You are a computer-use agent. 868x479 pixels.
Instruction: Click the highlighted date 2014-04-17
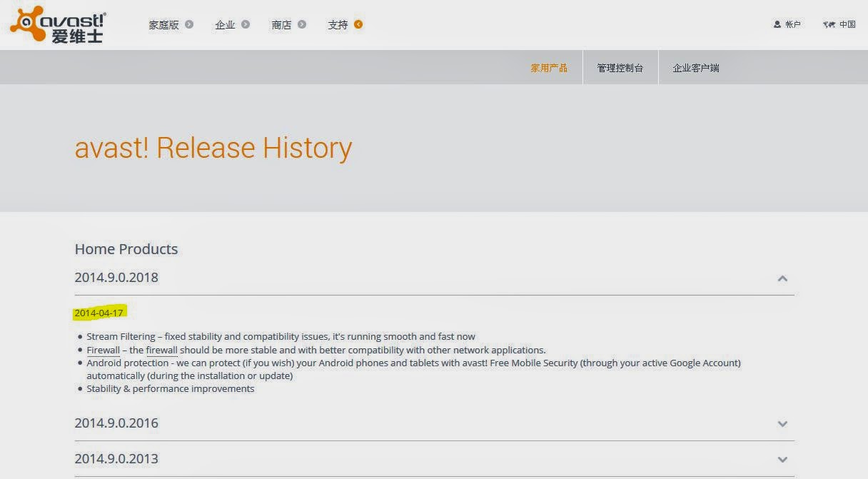pos(99,313)
